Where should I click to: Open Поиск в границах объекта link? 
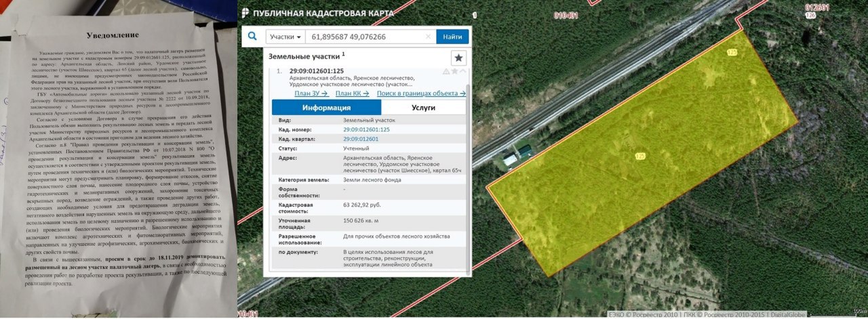[x=421, y=93]
